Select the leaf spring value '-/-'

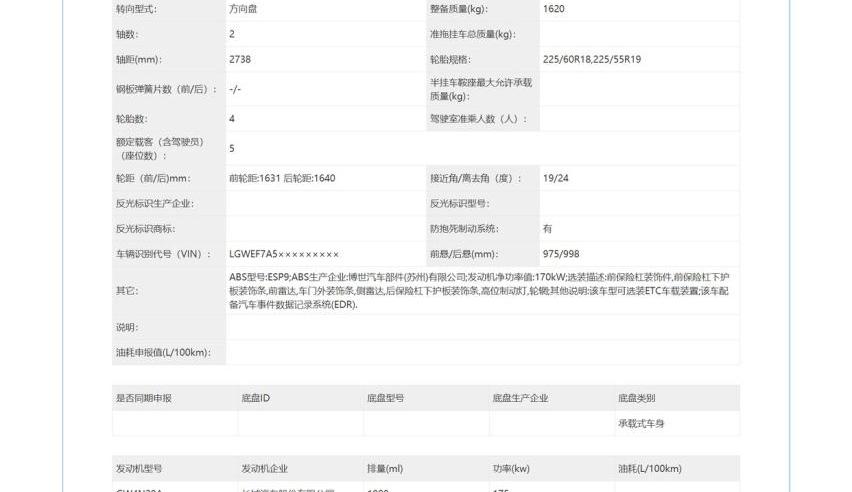(235, 89)
